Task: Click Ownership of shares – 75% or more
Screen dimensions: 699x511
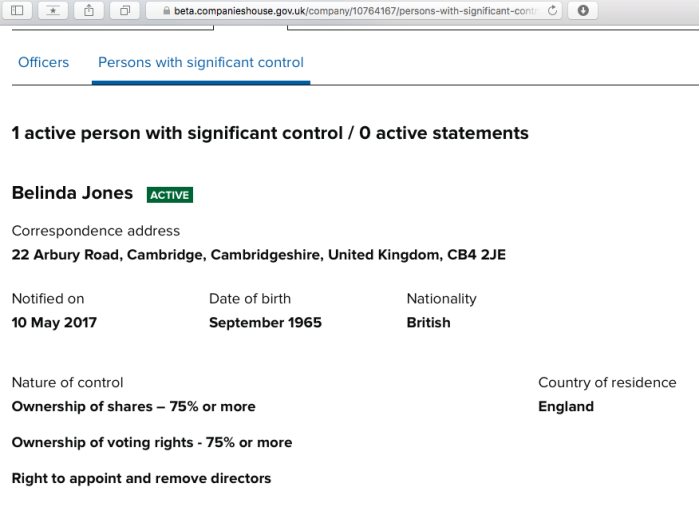Action: [133, 407]
